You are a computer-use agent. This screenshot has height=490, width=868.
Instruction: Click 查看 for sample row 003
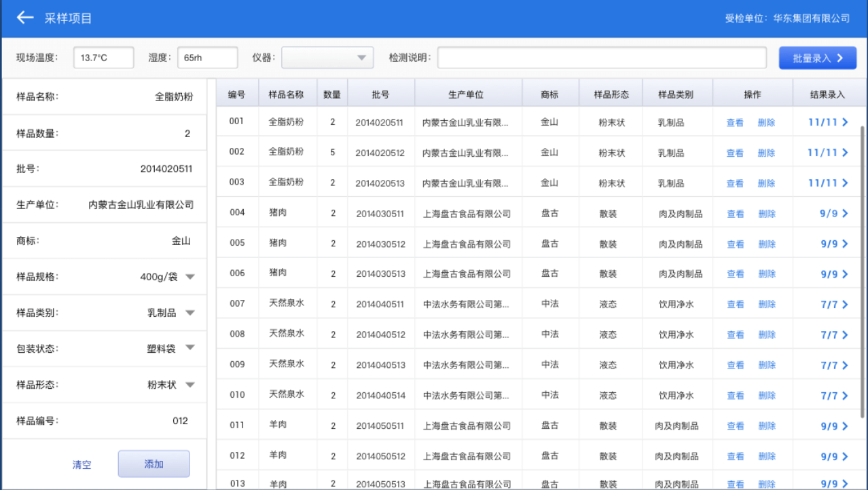tap(735, 183)
